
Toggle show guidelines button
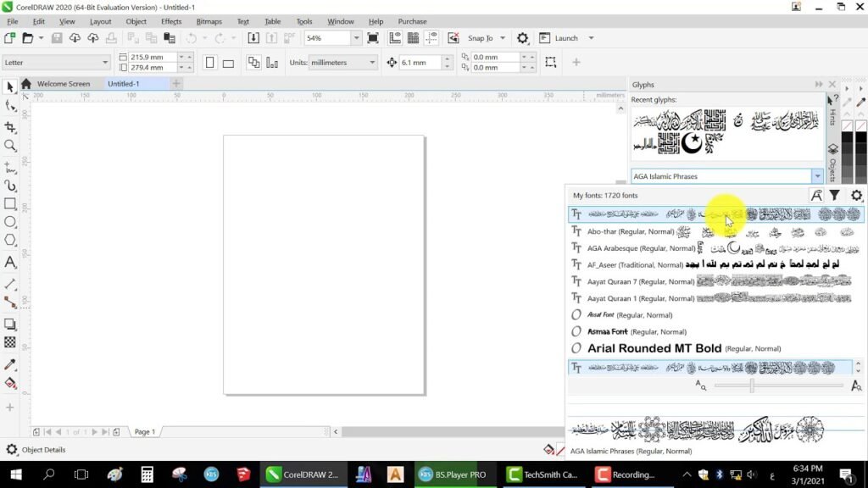point(431,38)
